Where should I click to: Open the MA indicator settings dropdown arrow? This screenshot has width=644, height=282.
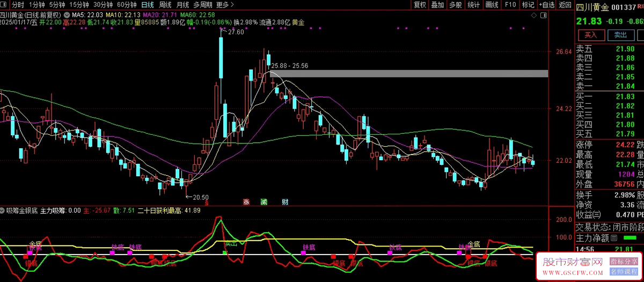65,15
